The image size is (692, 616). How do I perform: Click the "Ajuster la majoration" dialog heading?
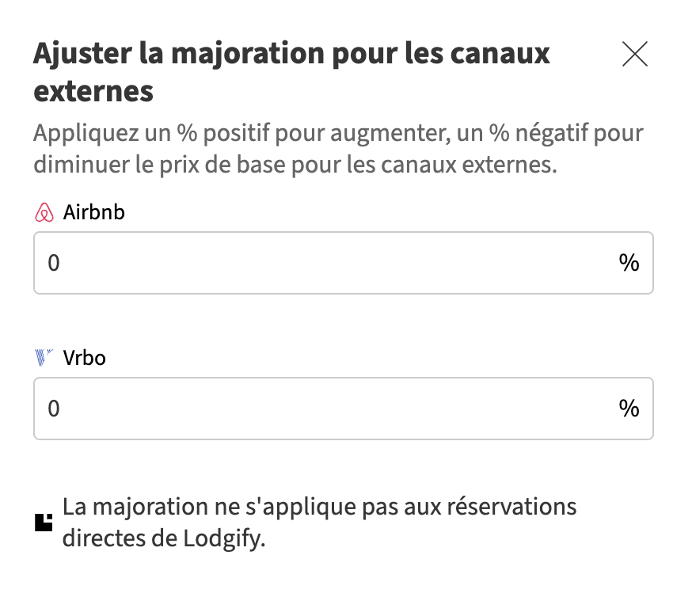click(291, 55)
